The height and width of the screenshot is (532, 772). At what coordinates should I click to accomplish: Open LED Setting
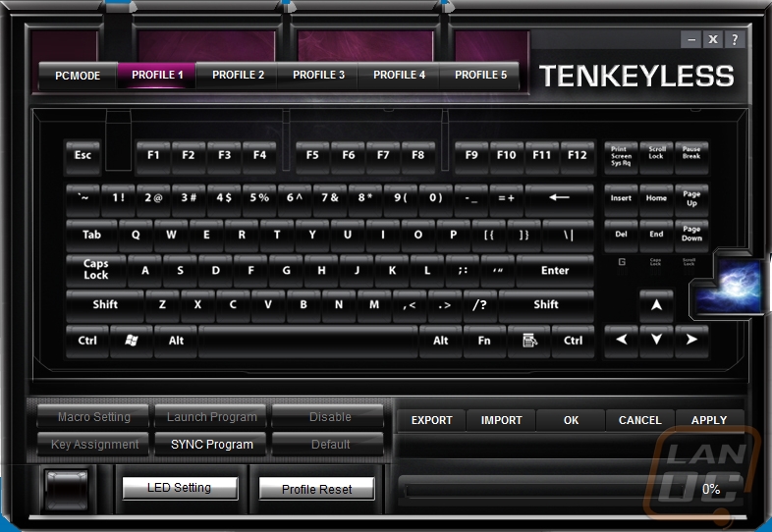pyautogui.click(x=180, y=488)
